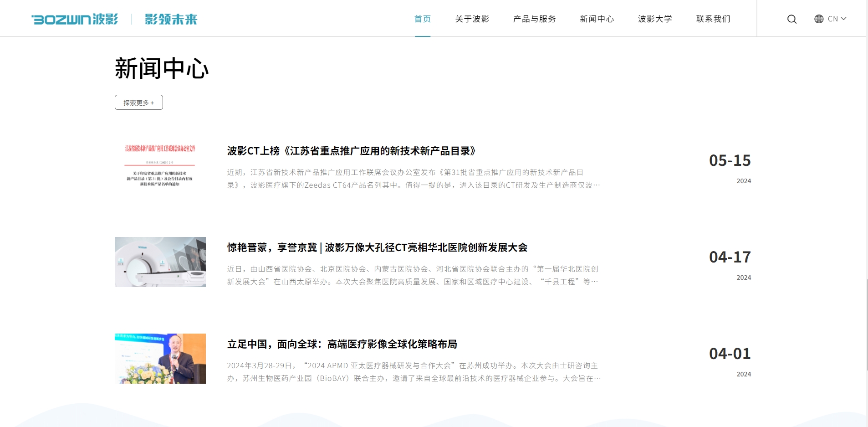Screen dimensions: 868x427
Task: Click the 探索更多 + button
Action: 139,103
